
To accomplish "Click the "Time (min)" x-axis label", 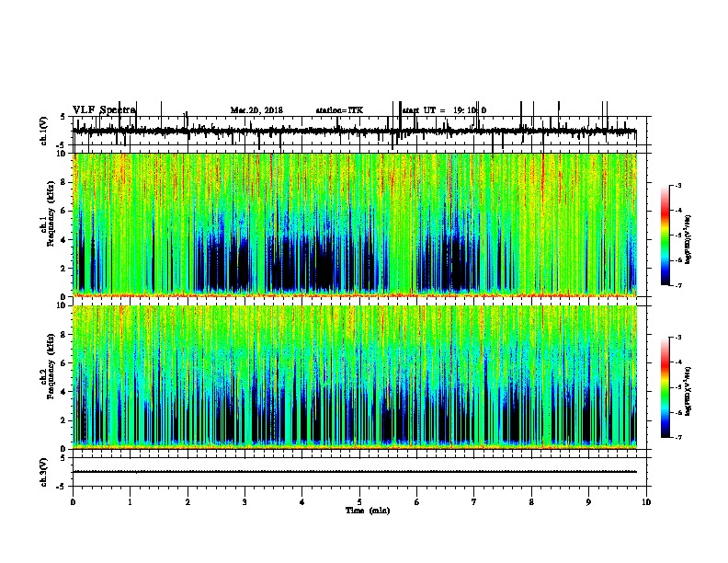I will pyautogui.click(x=368, y=511).
